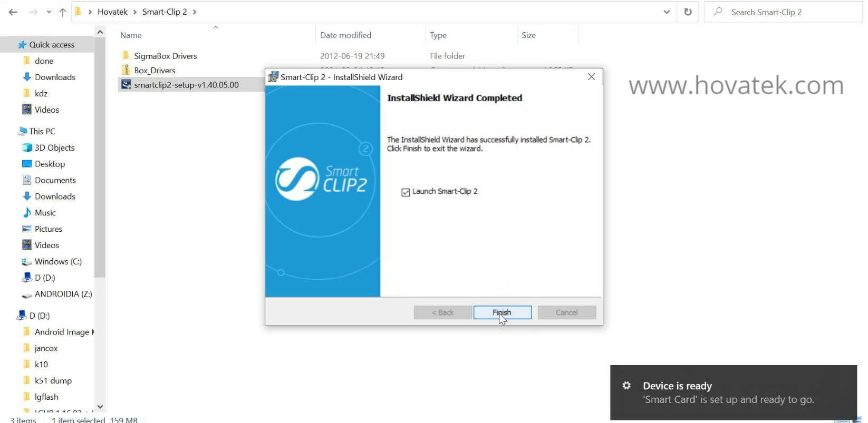Click the refresh icon in address bar
The width and height of the screenshot is (868, 423).
(688, 12)
